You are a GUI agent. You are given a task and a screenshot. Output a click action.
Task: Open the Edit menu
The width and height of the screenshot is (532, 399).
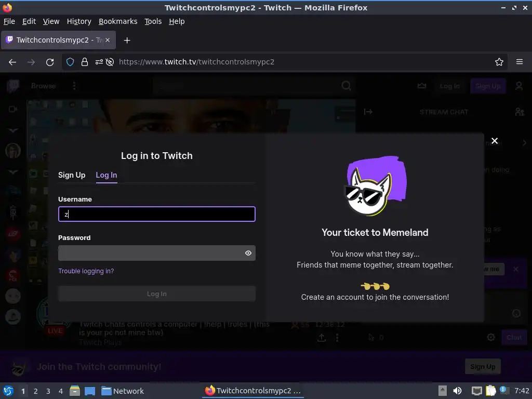29,21
